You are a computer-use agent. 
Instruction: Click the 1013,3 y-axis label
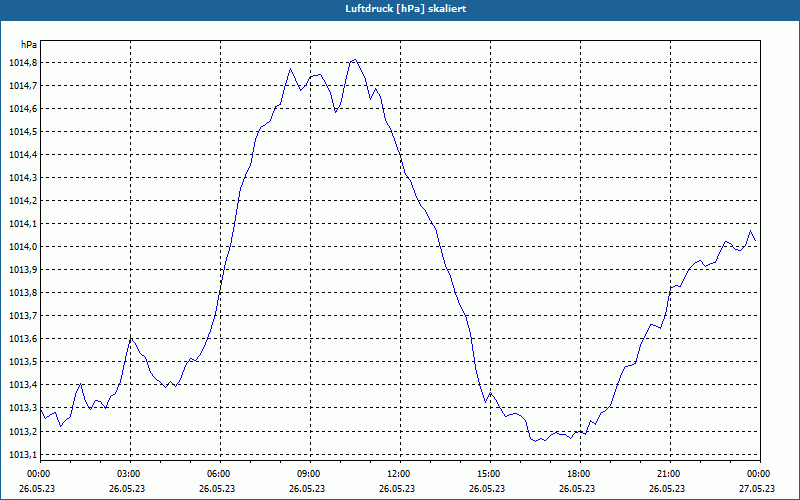pos(23,408)
